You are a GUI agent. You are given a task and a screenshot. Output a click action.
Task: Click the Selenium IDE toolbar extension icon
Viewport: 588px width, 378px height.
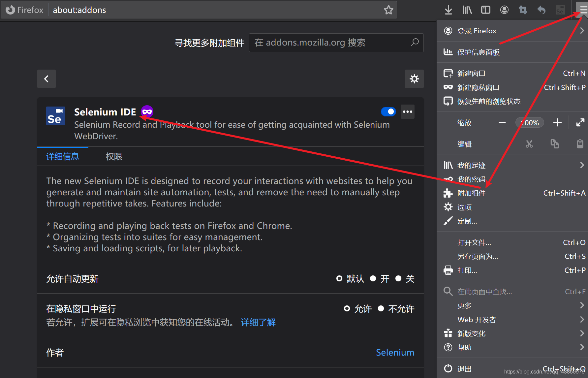tap(560, 10)
